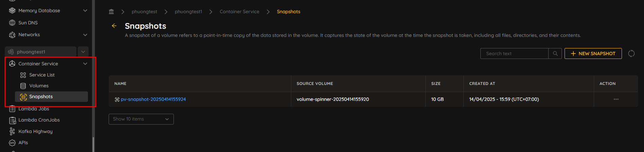Open the three-dot action menu for pv-snapshot

(x=616, y=99)
